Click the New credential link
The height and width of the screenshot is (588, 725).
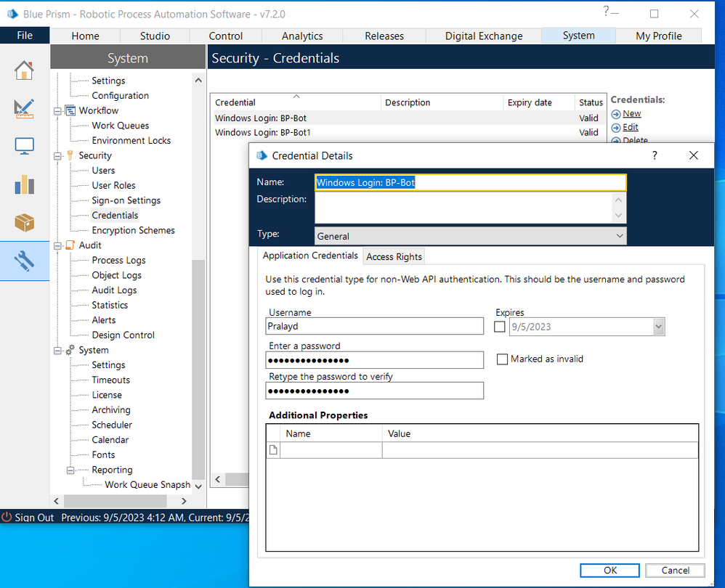coord(631,113)
